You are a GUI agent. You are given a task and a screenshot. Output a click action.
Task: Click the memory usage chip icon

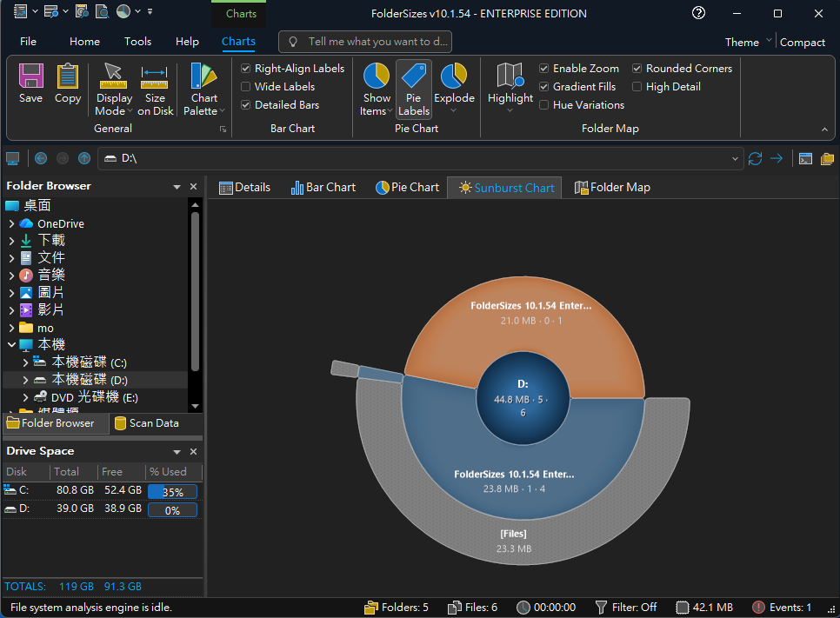click(x=682, y=608)
